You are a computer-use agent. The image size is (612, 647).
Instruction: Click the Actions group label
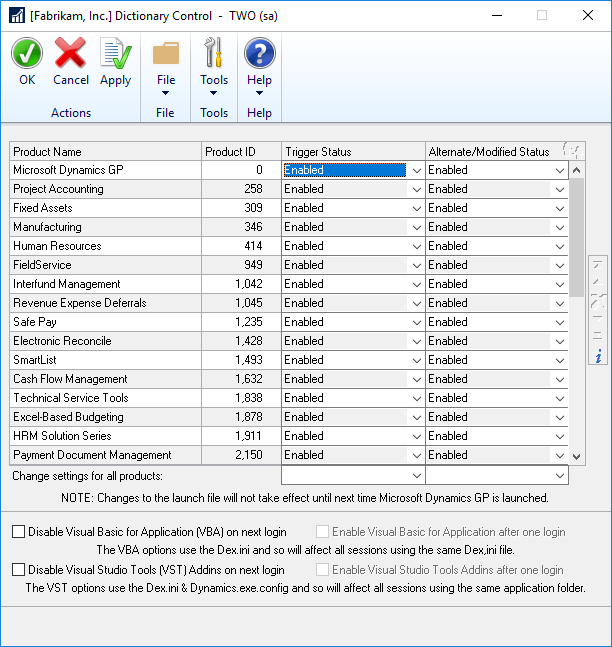point(71,113)
